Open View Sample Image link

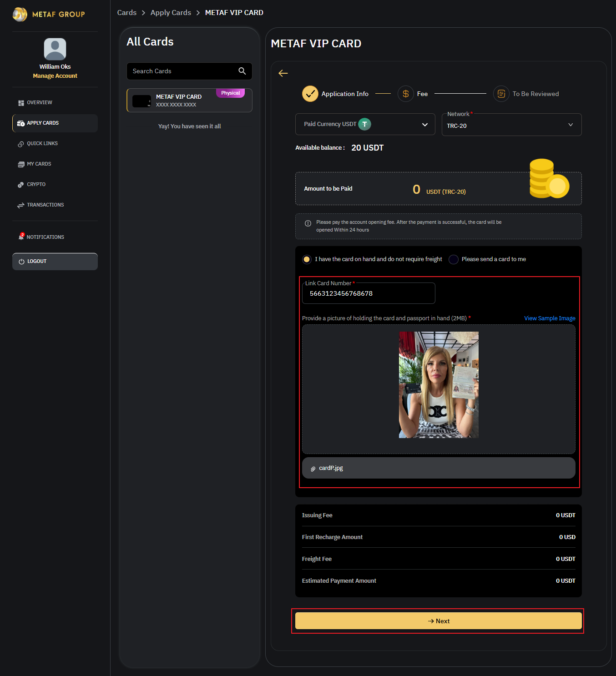(x=550, y=318)
